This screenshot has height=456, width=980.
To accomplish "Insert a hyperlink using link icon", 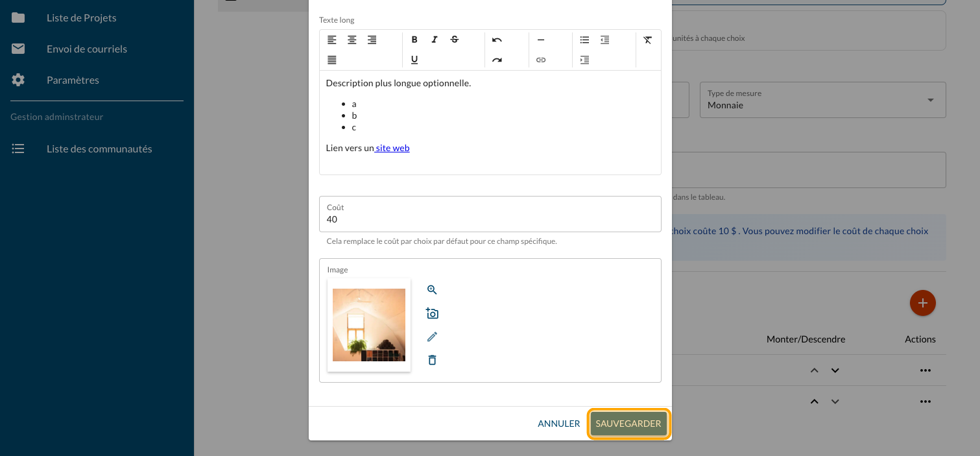I will (x=541, y=60).
